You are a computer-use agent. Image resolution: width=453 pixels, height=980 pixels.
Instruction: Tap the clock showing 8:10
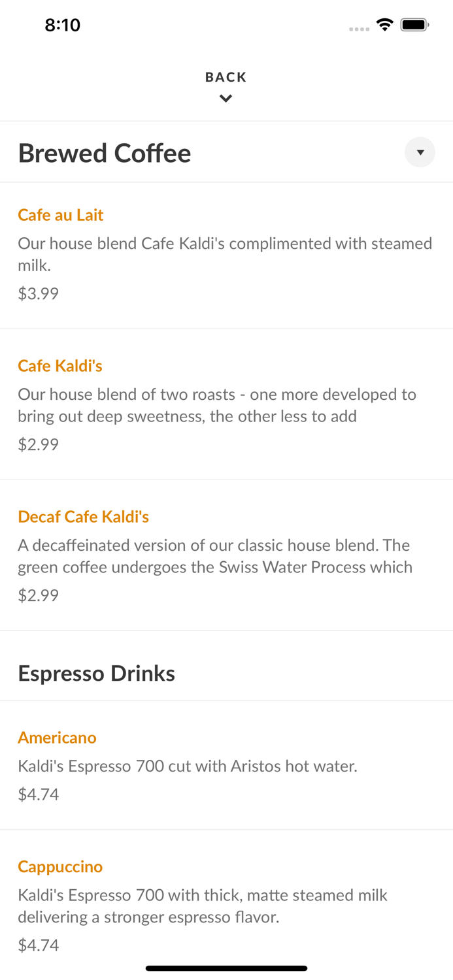tap(63, 25)
